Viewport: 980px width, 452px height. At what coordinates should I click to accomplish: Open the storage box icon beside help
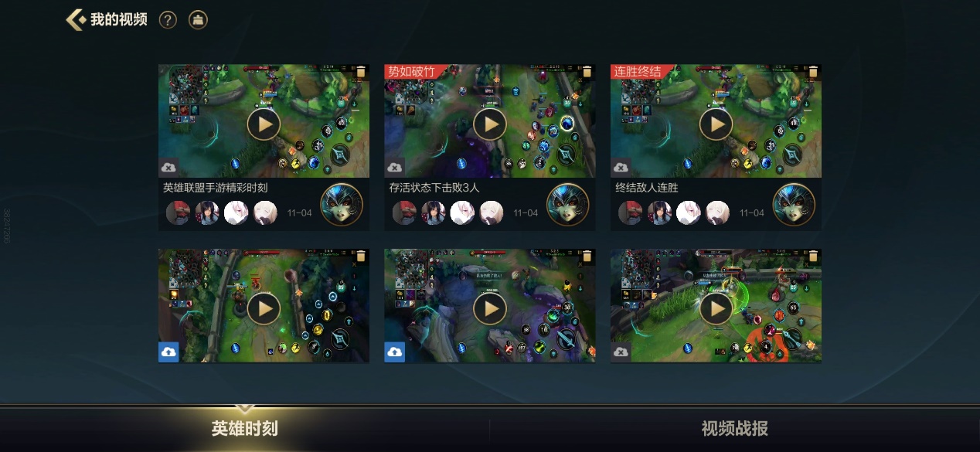(199, 19)
